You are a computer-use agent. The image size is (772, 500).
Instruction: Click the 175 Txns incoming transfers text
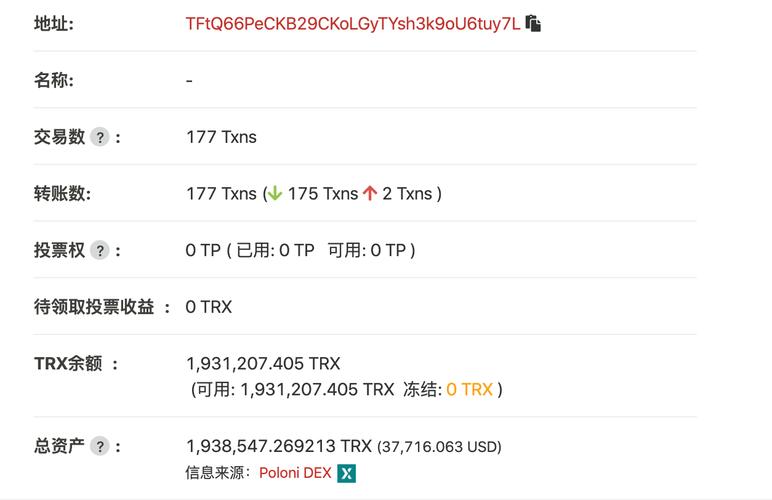323,193
